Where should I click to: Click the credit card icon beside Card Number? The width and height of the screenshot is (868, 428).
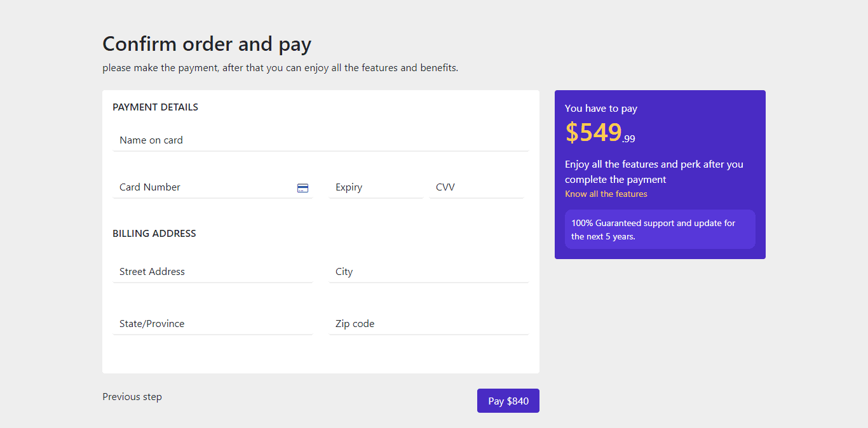302,187
